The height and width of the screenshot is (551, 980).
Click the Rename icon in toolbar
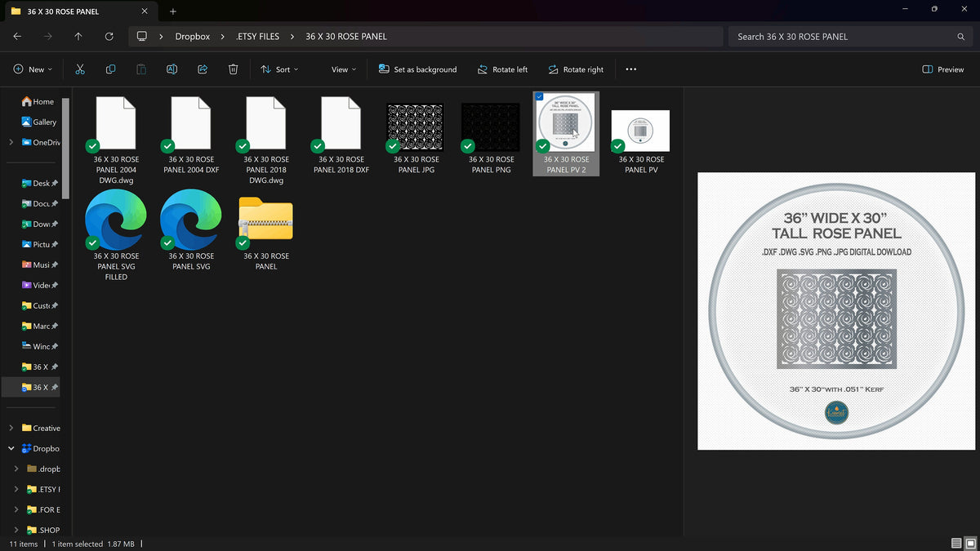pos(171,69)
